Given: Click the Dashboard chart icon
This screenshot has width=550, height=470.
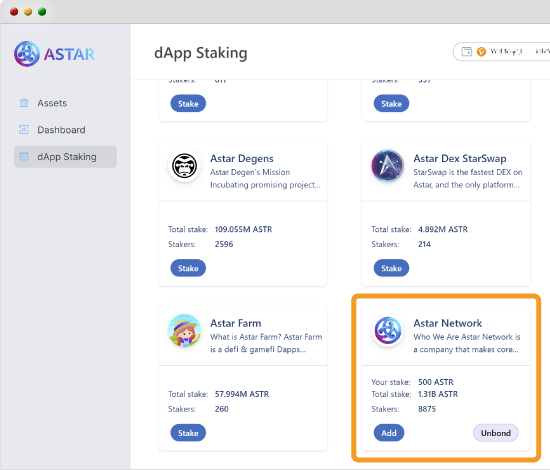Looking at the screenshot, I should (x=24, y=129).
